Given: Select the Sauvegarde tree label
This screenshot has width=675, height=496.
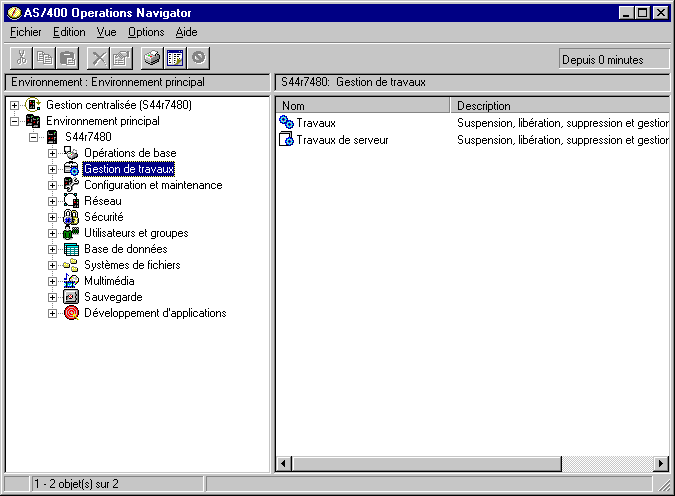Looking at the screenshot, I should [113, 297].
